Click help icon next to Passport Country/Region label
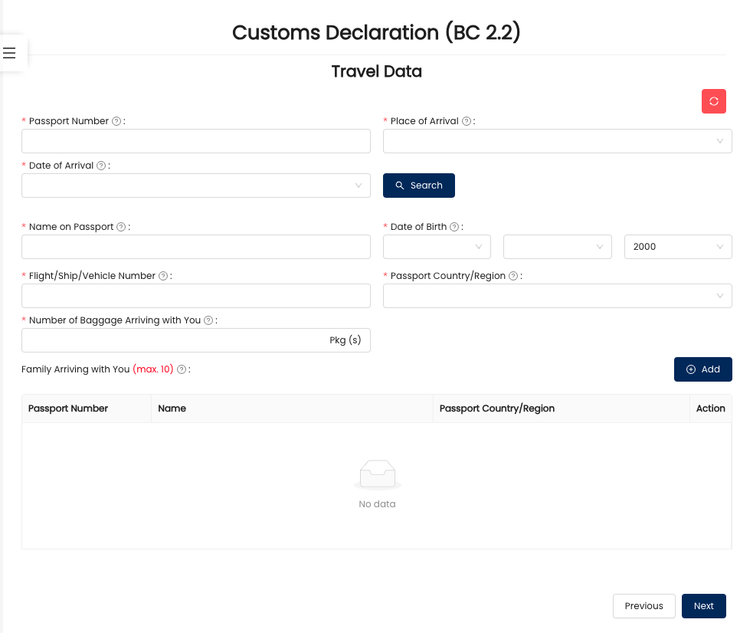The height and width of the screenshot is (633, 740). point(514,276)
